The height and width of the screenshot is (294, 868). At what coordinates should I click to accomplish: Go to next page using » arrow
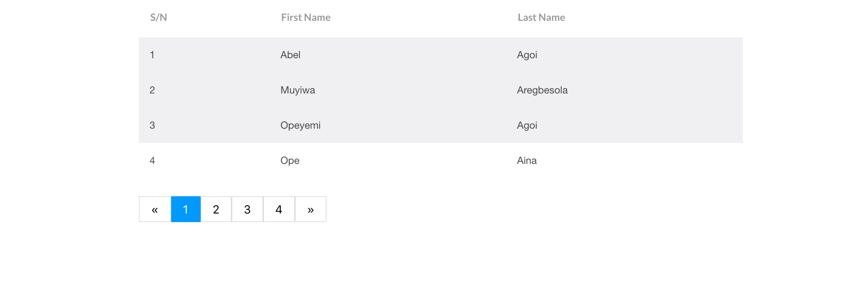[x=310, y=209]
